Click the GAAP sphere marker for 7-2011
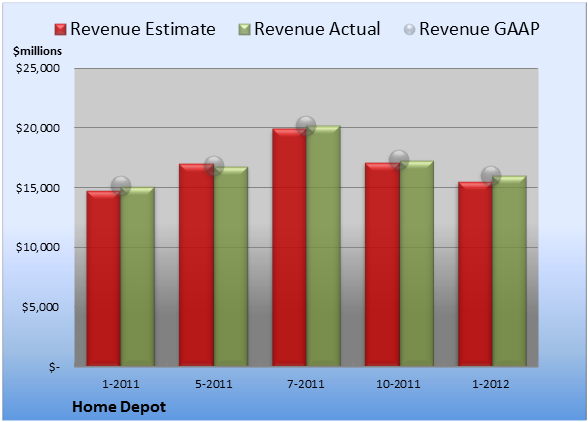588x422 pixels. click(306, 126)
